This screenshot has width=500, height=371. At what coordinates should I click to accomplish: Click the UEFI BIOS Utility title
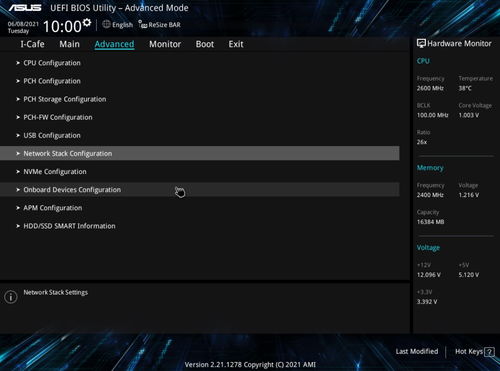tap(119, 8)
